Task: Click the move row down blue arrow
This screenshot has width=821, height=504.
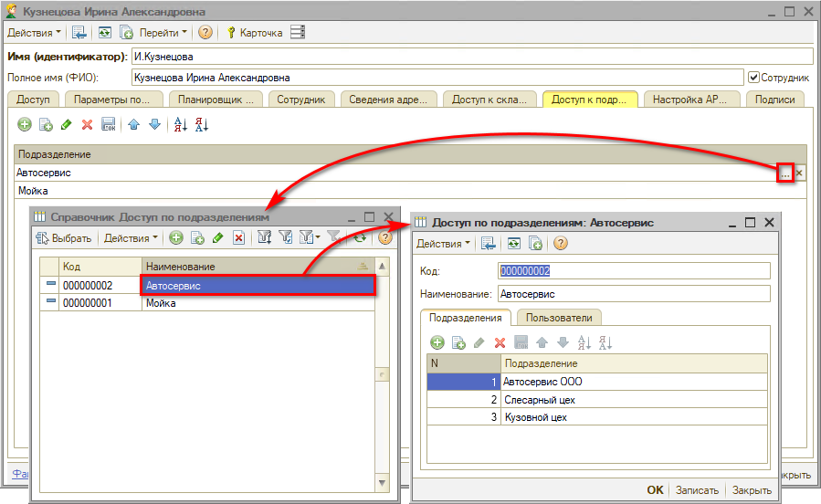Action: click(x=154, y=124)
